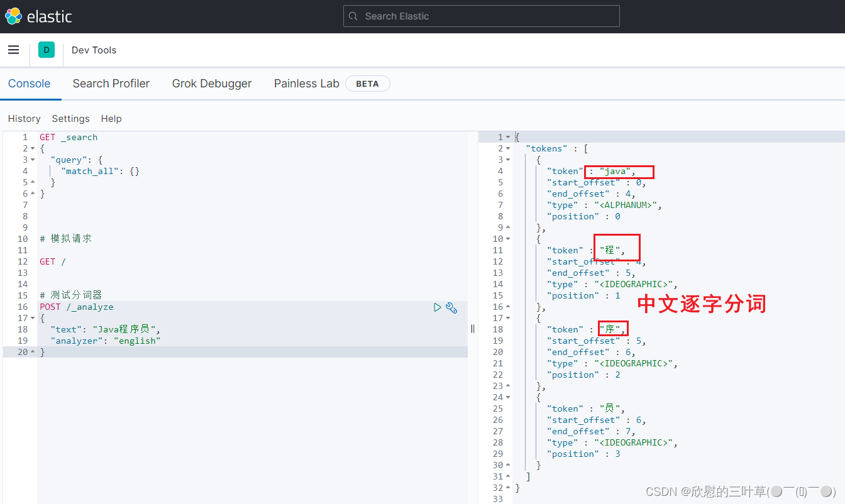Viewport: 845px width, 504px height.
Task: Click the green D space avatar
Action: pyautogui.click(x=47, y=50)
